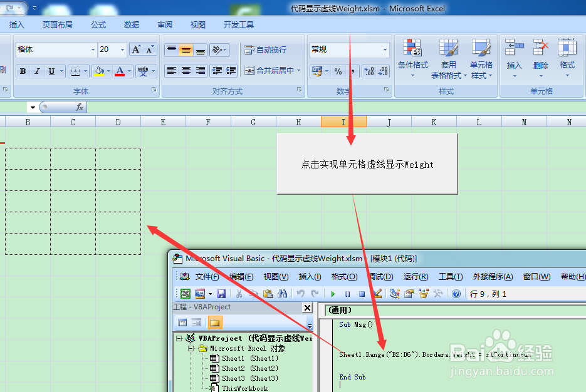Open the Object Browser in VBA editor
586x392 pixels.
(422, 293)
